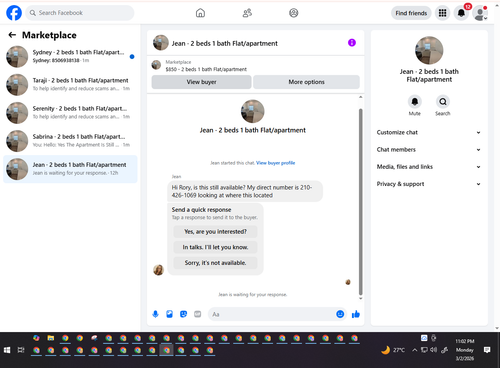500x368 pixels.
Task: Open View buyer profile link
Action: coord(275,163)
